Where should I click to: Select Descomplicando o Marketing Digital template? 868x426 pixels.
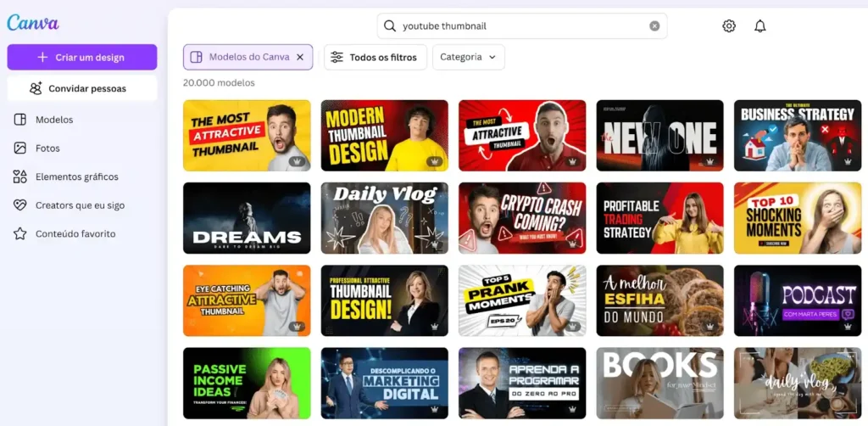[385, 384]
